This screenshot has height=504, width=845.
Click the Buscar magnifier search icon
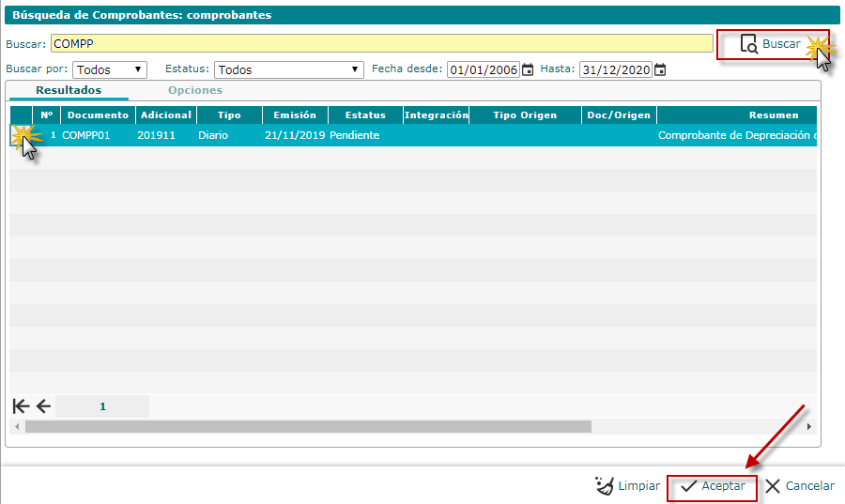pyautogui.click(x=748, y=44)
